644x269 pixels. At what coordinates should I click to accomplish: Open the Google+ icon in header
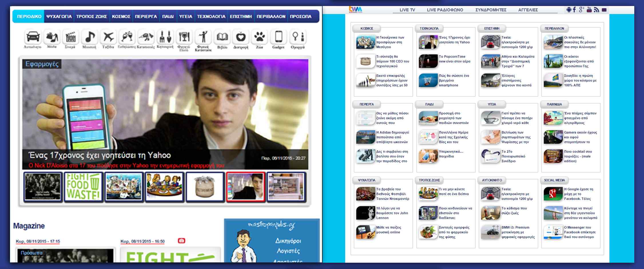click(581, 10)
